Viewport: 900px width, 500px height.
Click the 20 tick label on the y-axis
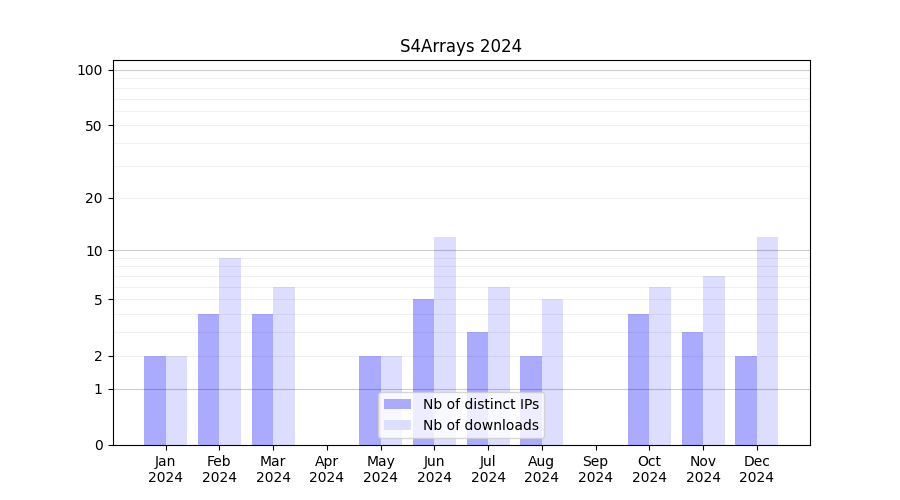tap(94, 198)
